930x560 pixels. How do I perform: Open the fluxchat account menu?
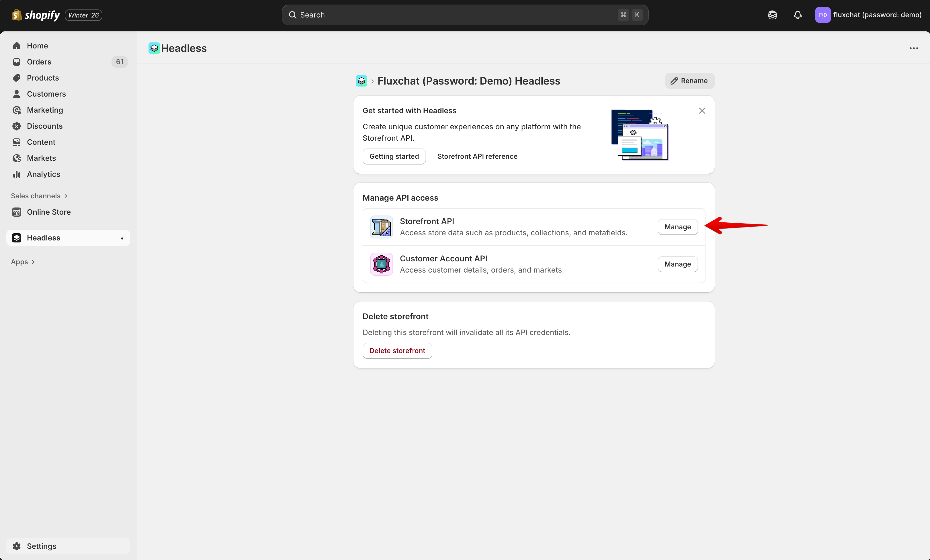pos(868,15)
